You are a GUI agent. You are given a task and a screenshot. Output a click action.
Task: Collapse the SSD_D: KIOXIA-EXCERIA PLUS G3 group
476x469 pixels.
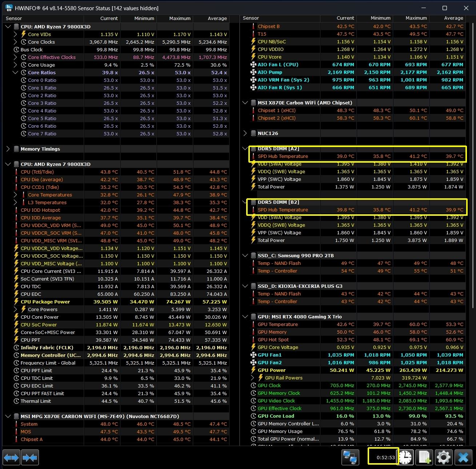(x=245, y=286)
